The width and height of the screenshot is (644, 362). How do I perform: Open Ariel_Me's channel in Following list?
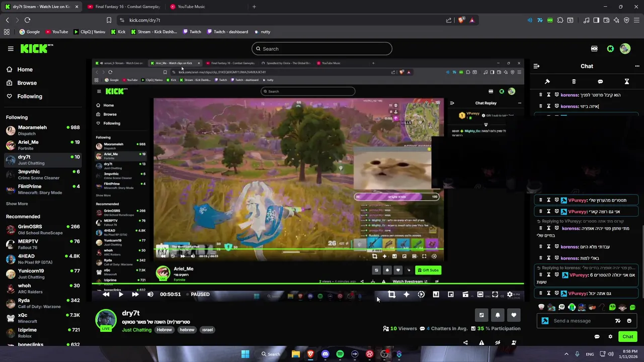click(43, 145)
